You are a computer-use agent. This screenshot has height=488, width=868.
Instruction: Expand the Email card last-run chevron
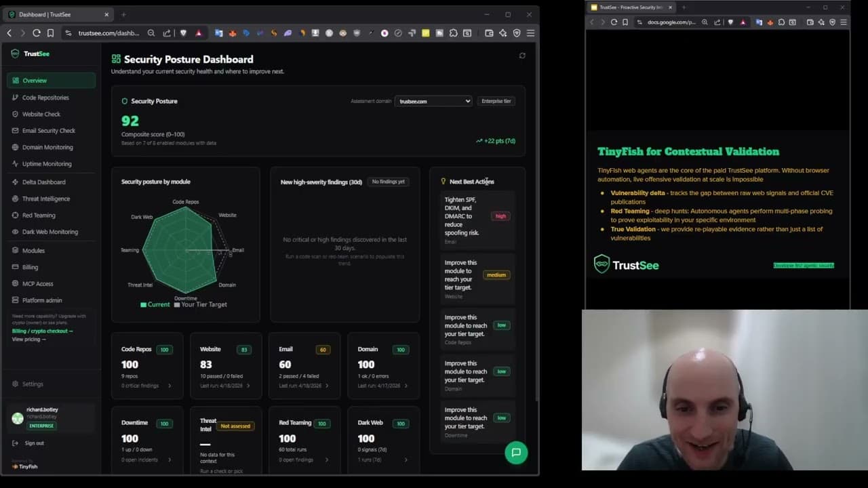327,386
